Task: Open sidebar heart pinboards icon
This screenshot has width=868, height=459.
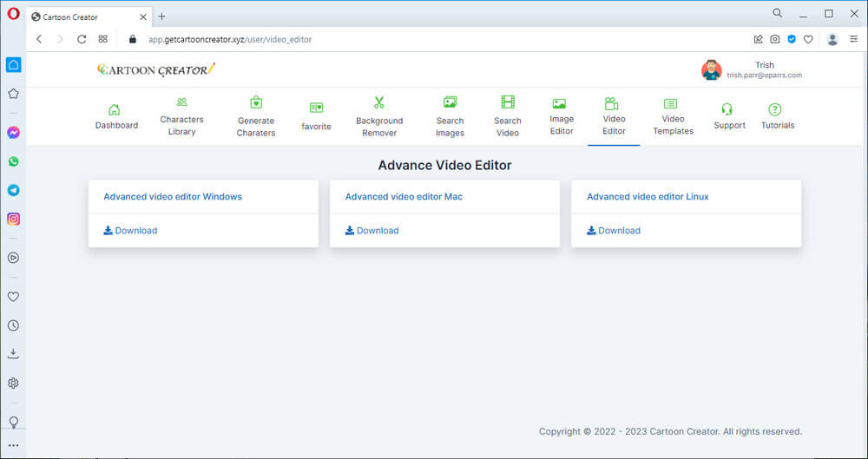Action: pos(14,297)
